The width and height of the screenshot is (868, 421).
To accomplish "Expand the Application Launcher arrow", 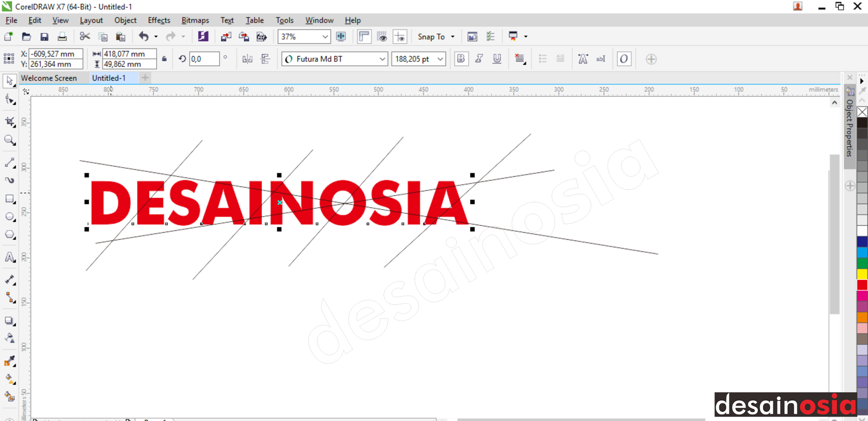I will [x=526, y=36].
